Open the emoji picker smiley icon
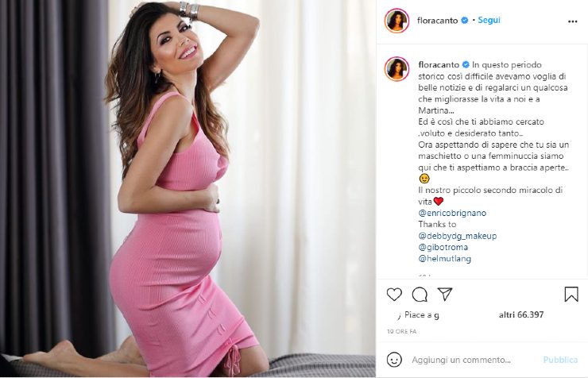This screenshot has width=588, height=378. (x=394, y=360)
